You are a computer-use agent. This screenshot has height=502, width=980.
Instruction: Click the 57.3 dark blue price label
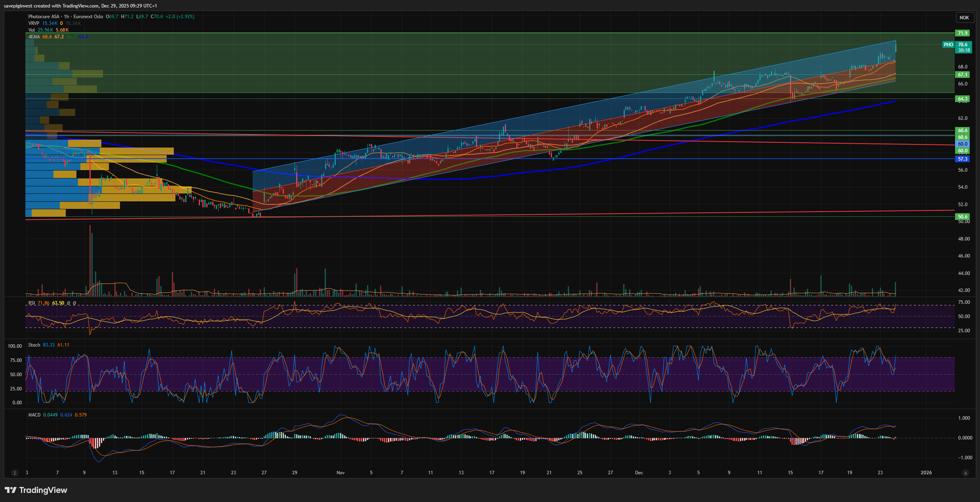coord(963,159)
